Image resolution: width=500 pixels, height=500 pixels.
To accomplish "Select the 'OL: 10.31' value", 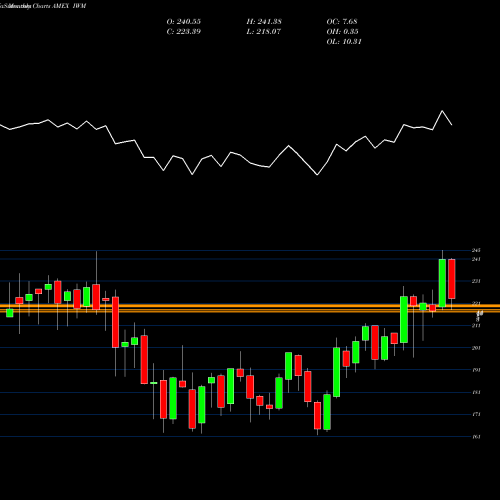I will tap(344, 42).
